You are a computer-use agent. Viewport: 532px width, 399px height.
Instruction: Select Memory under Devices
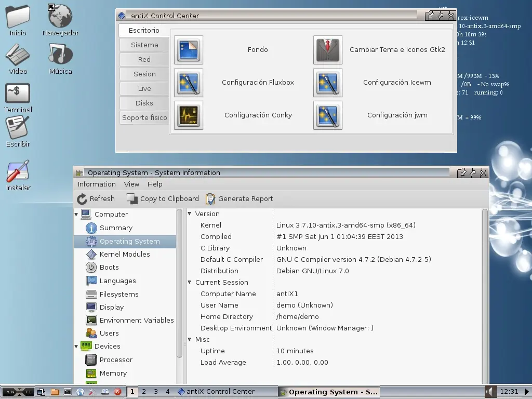pyautogui.click(x=113, y=374)
